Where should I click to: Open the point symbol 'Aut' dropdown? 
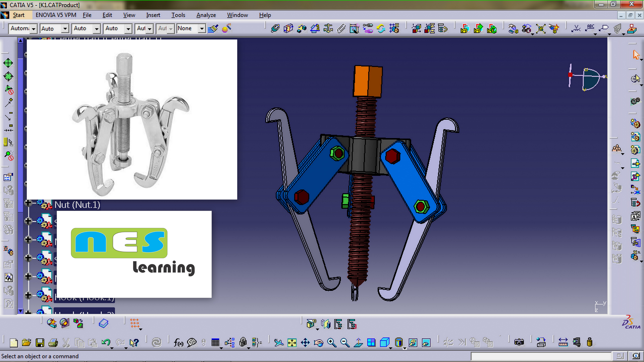pos(150,29)
